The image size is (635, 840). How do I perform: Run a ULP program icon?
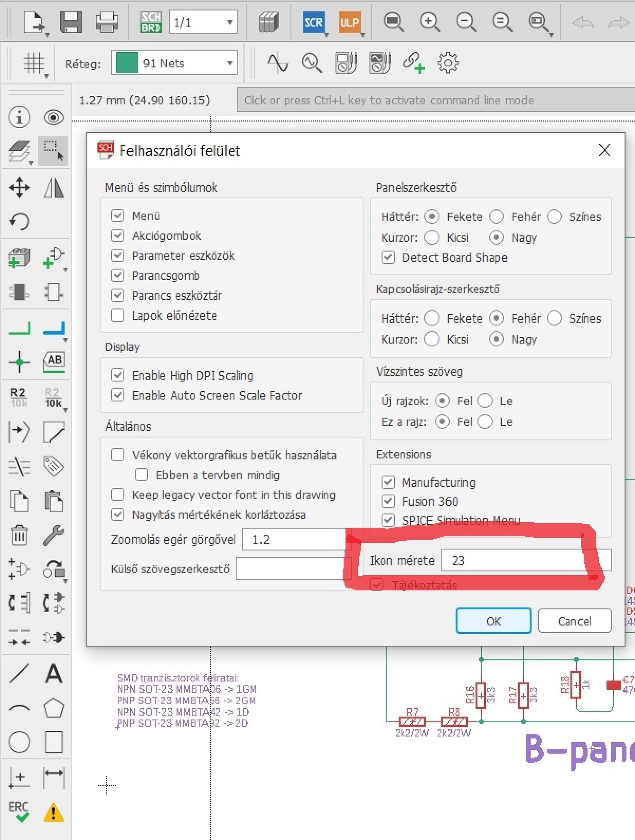coord(349,22)
